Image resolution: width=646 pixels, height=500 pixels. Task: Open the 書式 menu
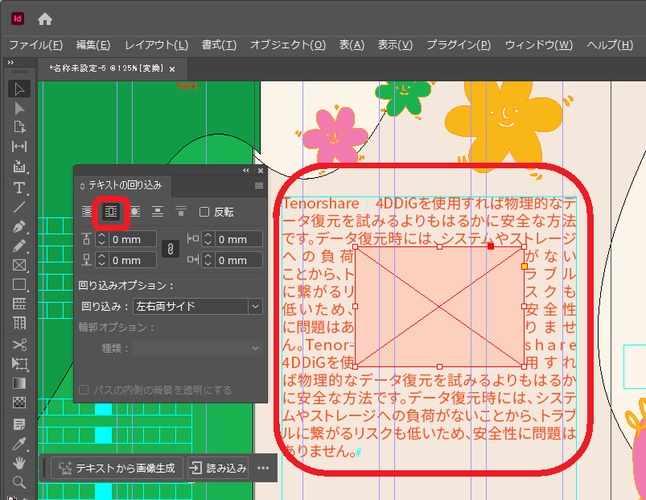pyautogui.click(x=219, y=45)
